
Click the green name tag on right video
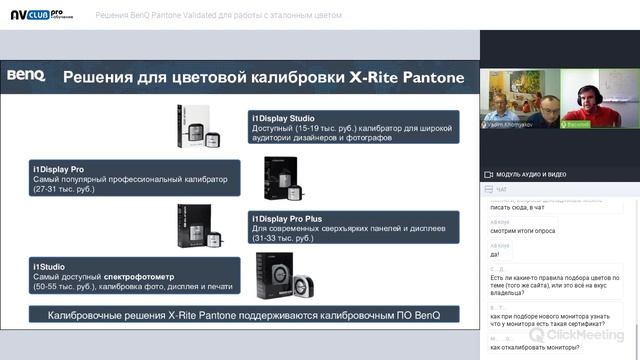pos(576,124)
